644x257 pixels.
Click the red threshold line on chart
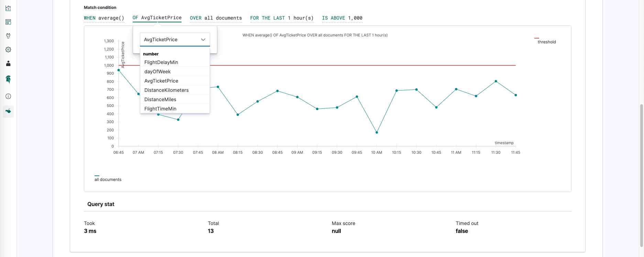(363, 65)
